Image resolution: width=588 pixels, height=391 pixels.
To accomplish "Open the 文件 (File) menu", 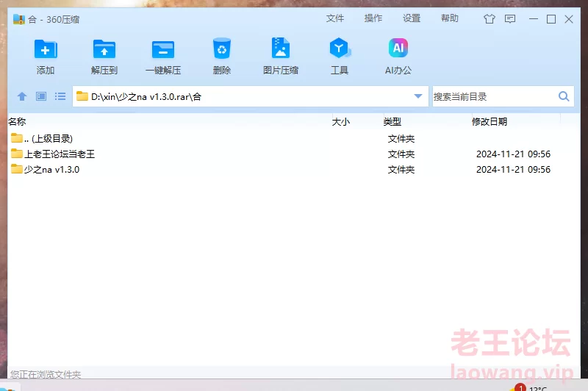I will click(335, 18).
